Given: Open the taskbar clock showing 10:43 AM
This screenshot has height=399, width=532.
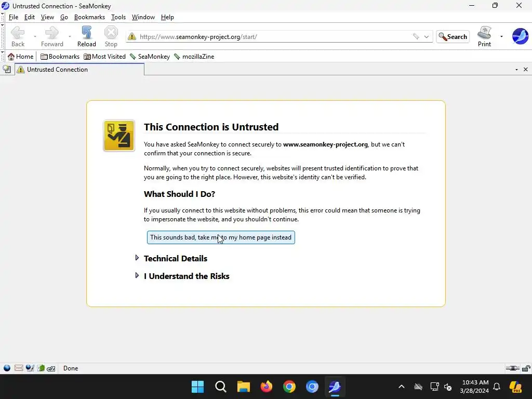Looking at the screenshot, I should click(x=475, y=387).
